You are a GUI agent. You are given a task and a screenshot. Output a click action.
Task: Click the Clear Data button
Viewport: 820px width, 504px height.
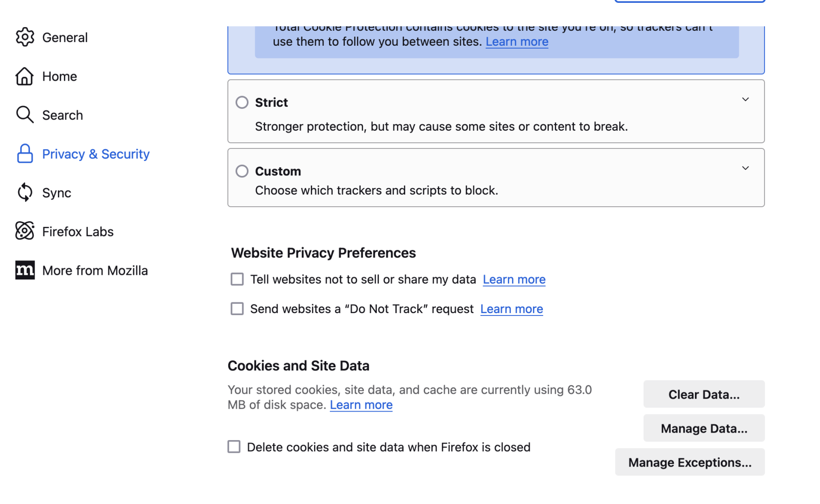coord(704,394)
